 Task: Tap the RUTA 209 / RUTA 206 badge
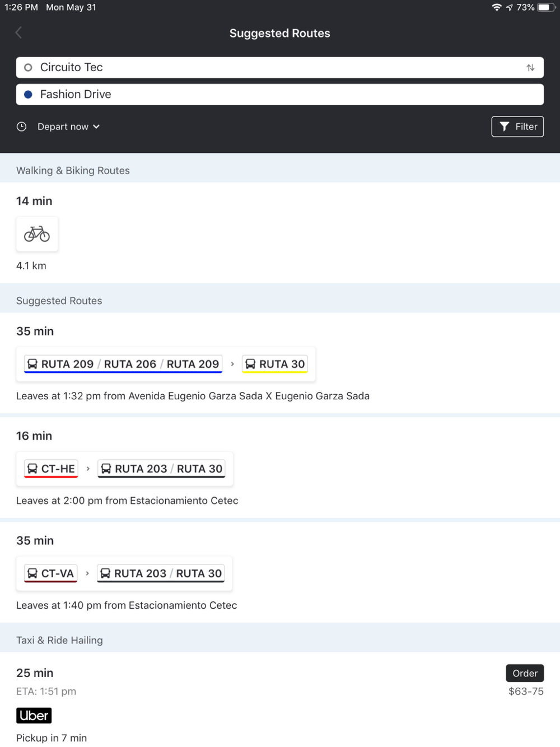123,364
